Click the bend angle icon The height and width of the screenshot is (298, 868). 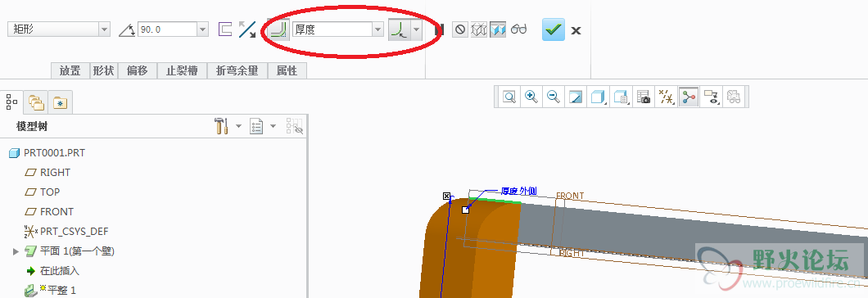[x=127, y=29]
